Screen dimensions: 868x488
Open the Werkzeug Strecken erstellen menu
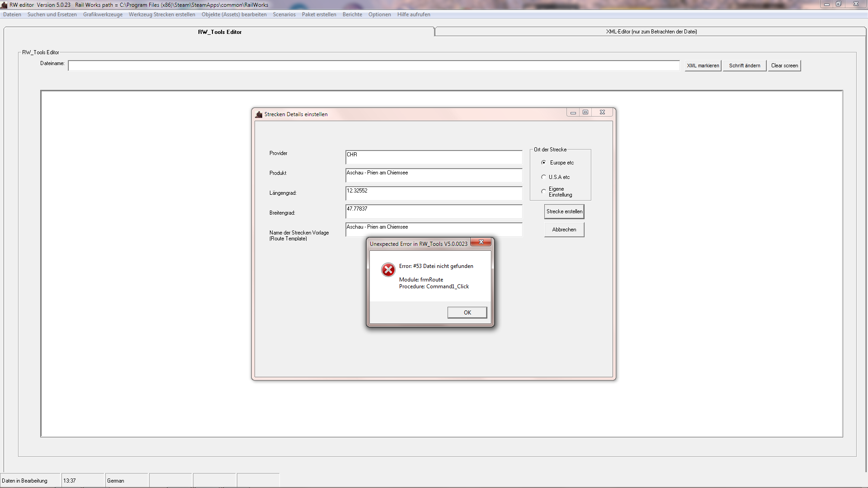[x=162, y=14]
